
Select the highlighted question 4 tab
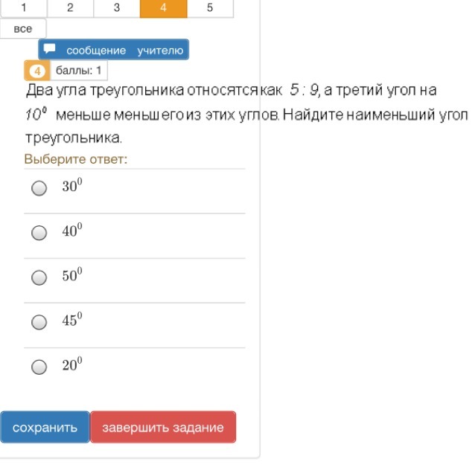(x=163, y=7)
